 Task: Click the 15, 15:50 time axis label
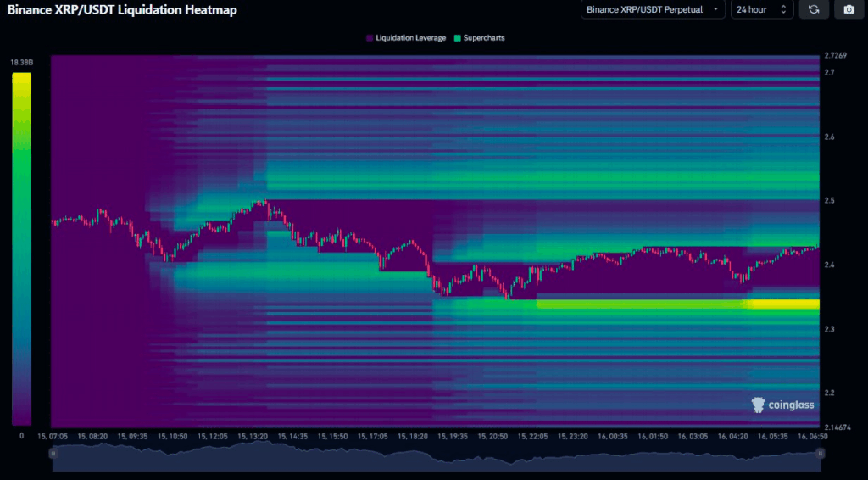pyautogui.click(x=332, y=436)
